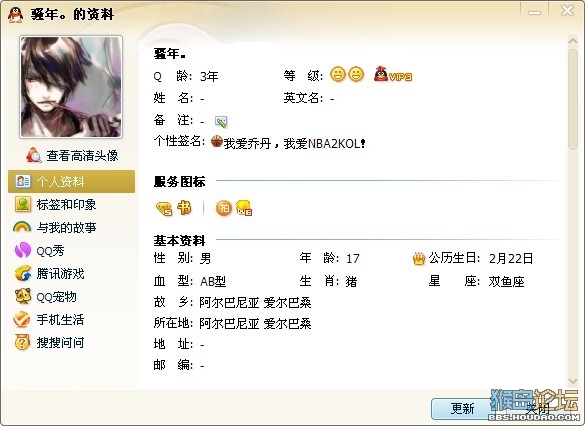Open the QQ秀 sidebar item
Viewport: 585px width, 426px height.
click(x=40, y=250)
